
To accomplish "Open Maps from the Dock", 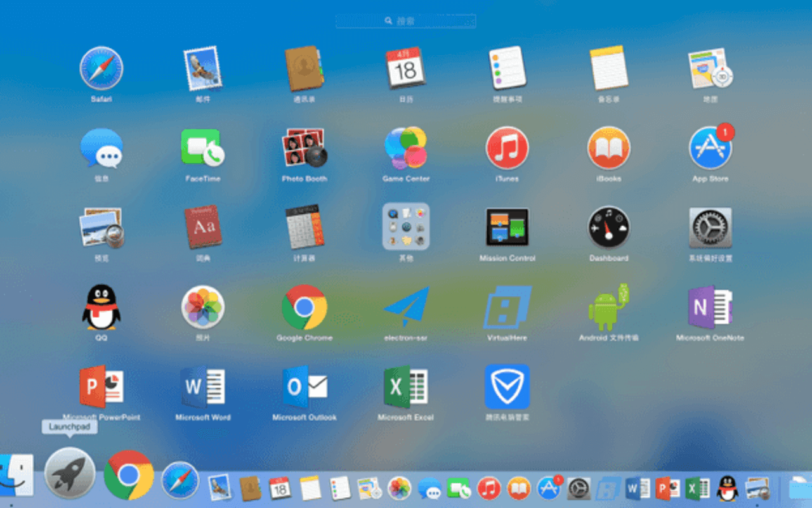I will (370, 488).
